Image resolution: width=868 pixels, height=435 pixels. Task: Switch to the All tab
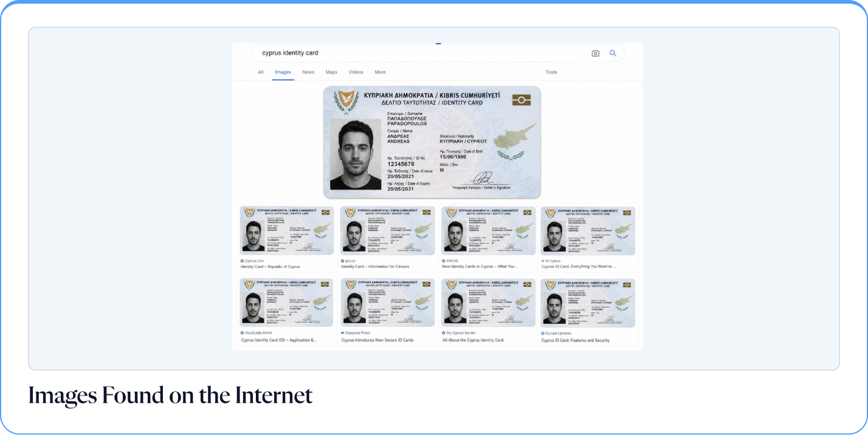pos(261,72)
